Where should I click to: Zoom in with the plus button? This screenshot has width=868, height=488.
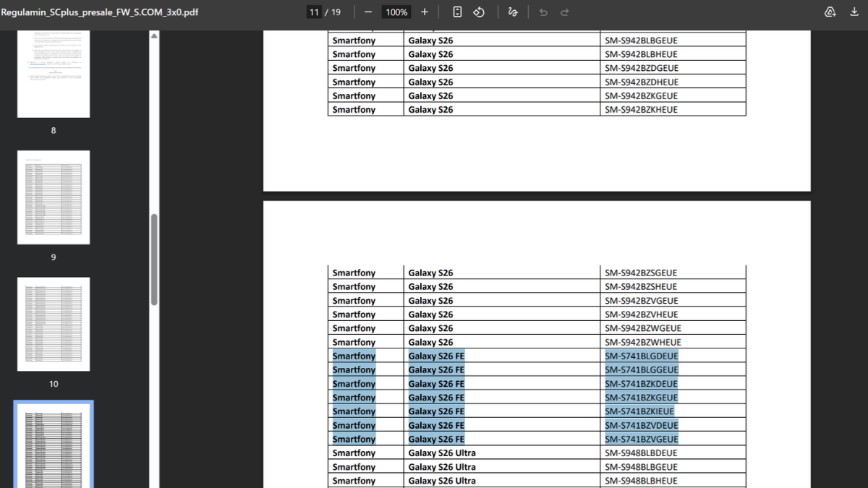pos(425,12)
